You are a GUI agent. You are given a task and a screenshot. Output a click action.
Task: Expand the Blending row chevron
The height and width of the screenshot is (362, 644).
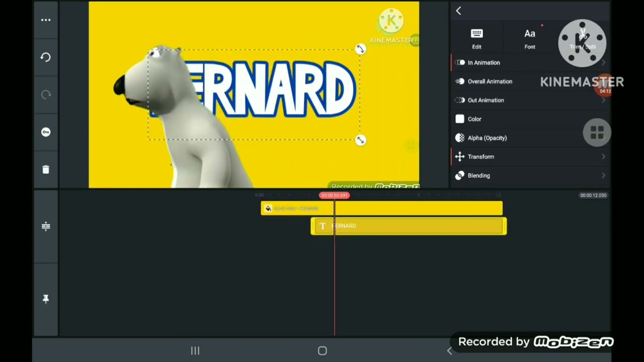[603, 175]
